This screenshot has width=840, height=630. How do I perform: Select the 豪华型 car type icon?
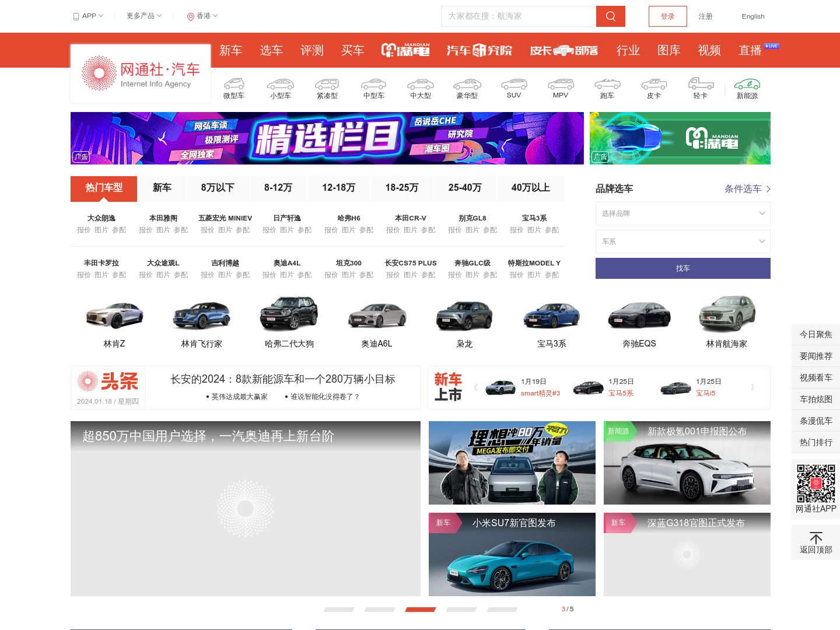pyautogui.click(x=467, y=84)
